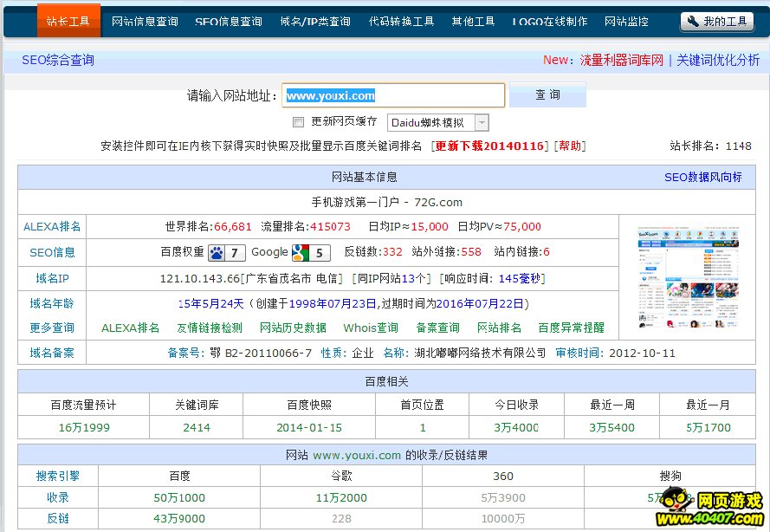Click the Baidu paw weight icon
The height and width of the screenshot is (532, 770).
pyautogui.click(x=226, y=252)
